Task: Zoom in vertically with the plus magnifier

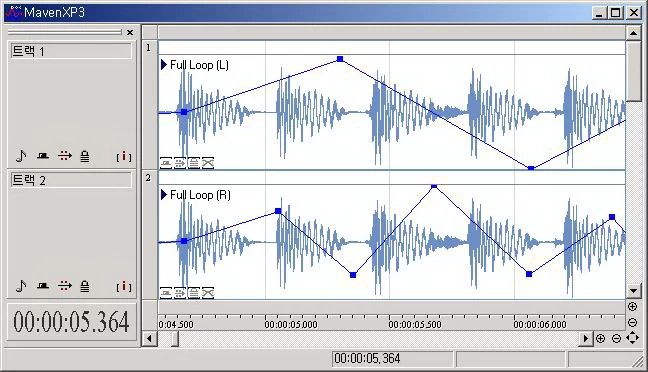Action: 632,306
